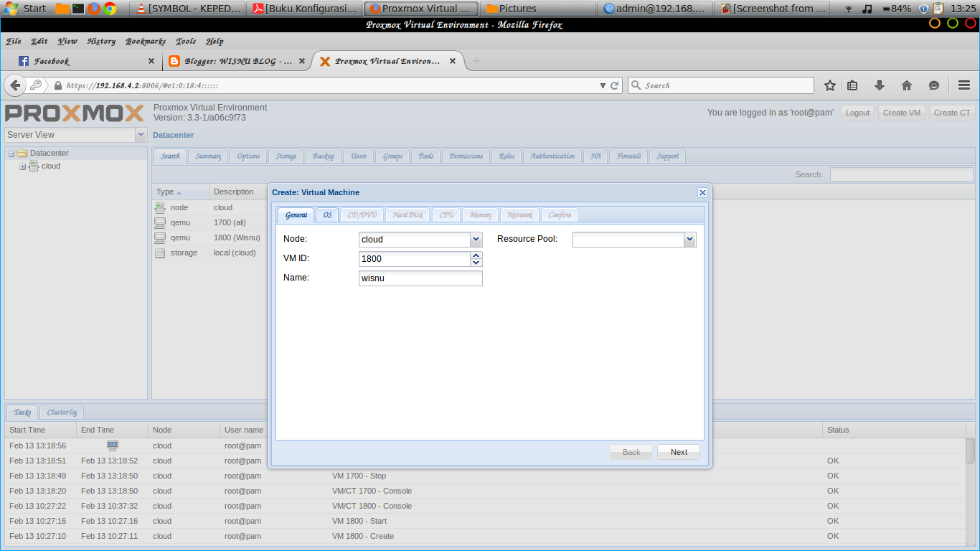Screen dimensions: 980x551
Task: Expand the cloud node tree item
Action: [x=22, y=166]
